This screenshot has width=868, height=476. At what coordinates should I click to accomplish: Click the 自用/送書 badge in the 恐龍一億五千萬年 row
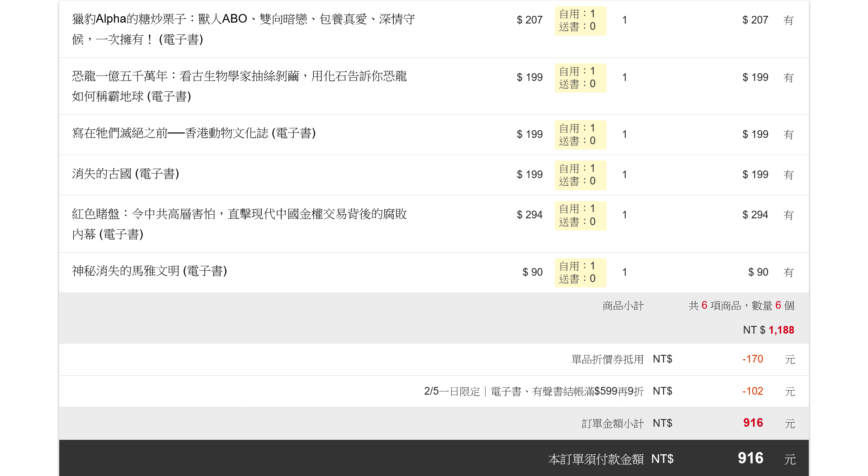point(580,78)
